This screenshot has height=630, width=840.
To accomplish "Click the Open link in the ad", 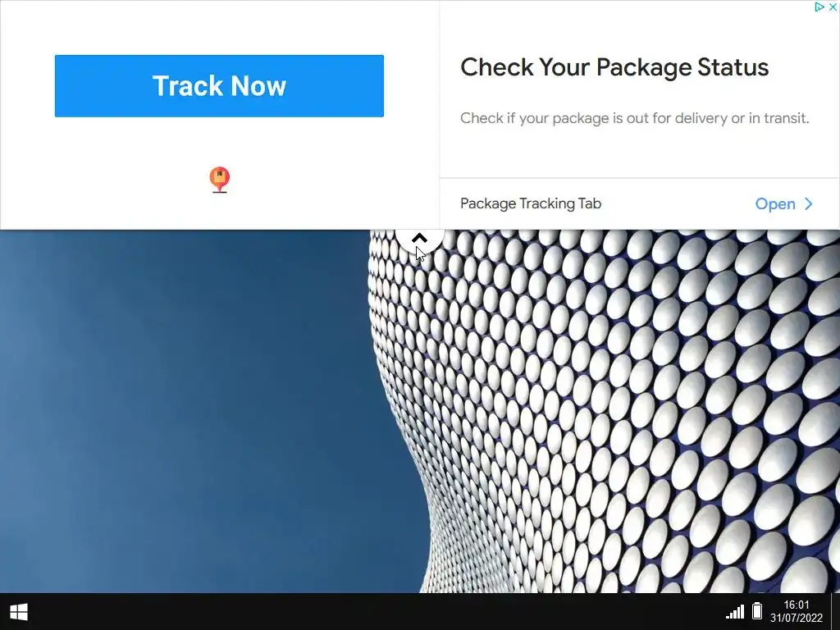I will tap(775, 203).
